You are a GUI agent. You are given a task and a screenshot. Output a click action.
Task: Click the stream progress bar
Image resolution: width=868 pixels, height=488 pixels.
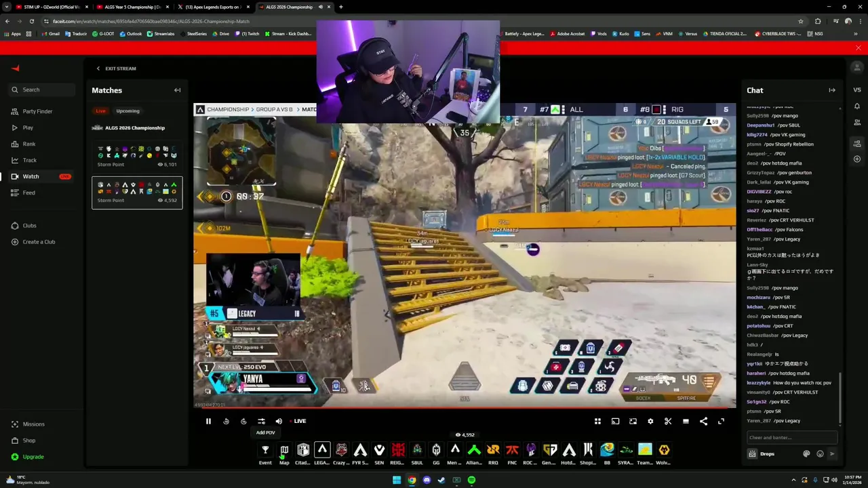[x=465, y=408]
